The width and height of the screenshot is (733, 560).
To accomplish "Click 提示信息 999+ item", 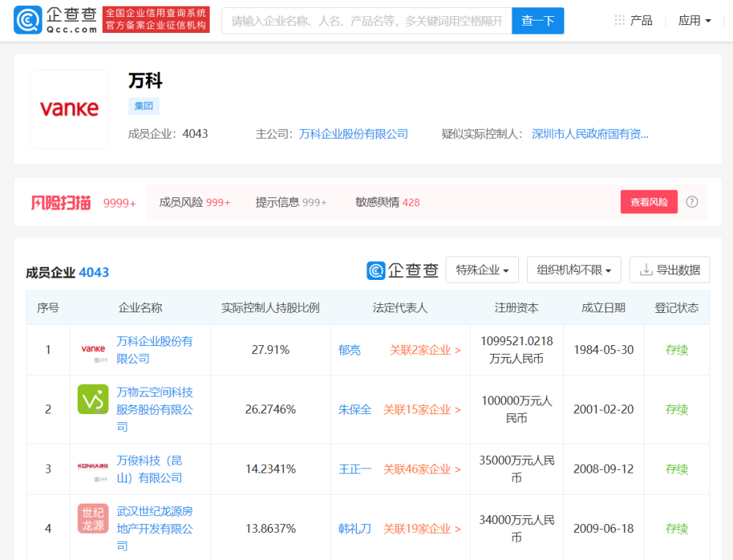I will click(x=291, y=202).
